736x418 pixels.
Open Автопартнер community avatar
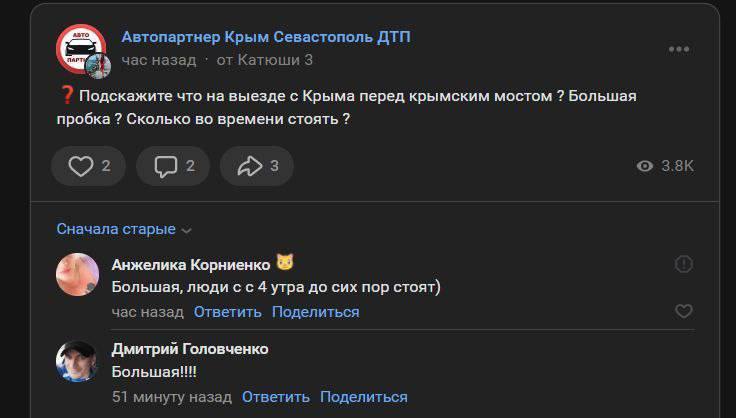click(x=83, y=49)
